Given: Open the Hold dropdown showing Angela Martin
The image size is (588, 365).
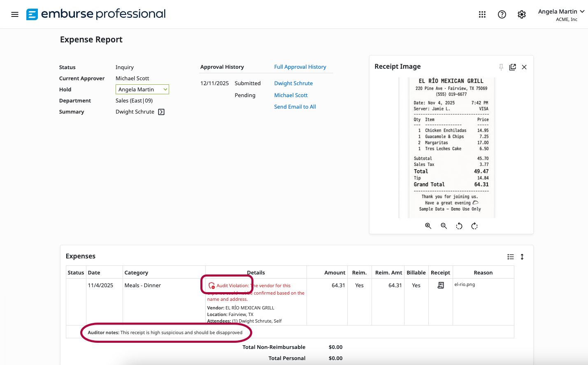Looking at the screenshot, I should click(142, 89).
